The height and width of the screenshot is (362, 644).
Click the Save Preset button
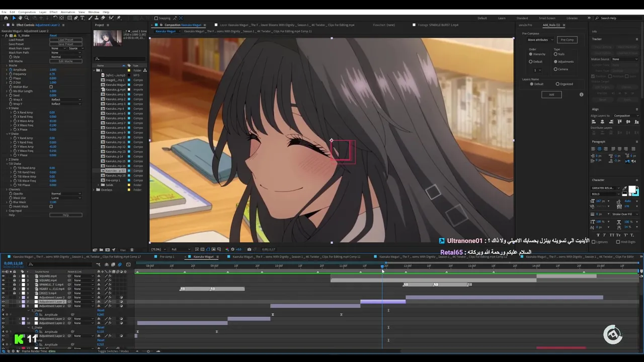[66, 44]
